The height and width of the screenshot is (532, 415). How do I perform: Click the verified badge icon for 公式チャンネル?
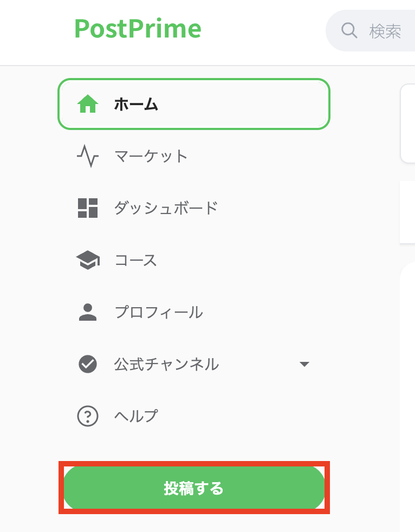pos(88,364)
